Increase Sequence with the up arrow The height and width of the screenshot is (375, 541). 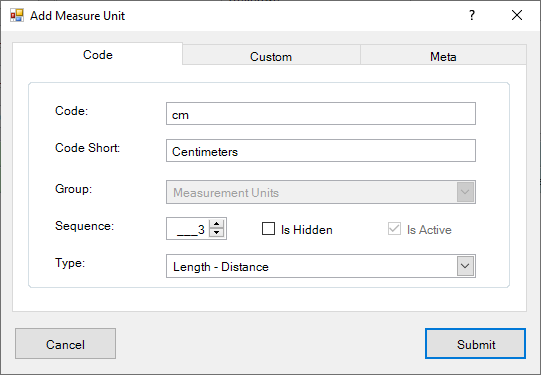(217, 224)
